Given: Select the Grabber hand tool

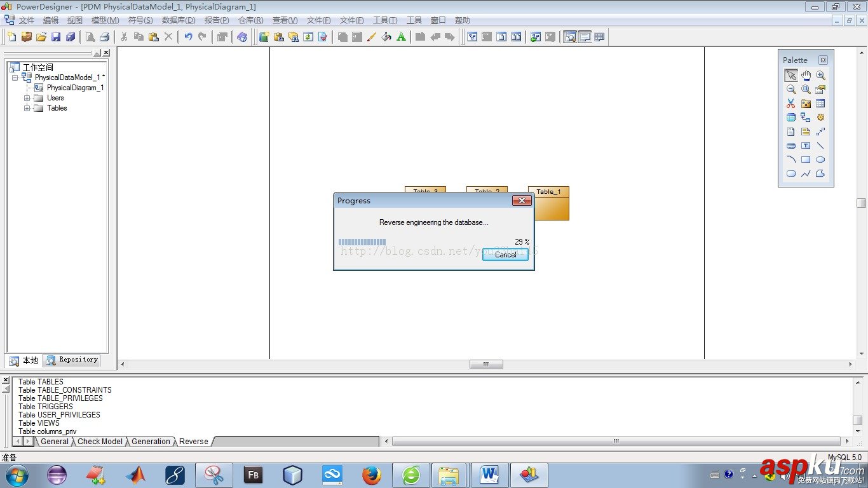Looking at the screenshot, I should [x=806, y=75].
